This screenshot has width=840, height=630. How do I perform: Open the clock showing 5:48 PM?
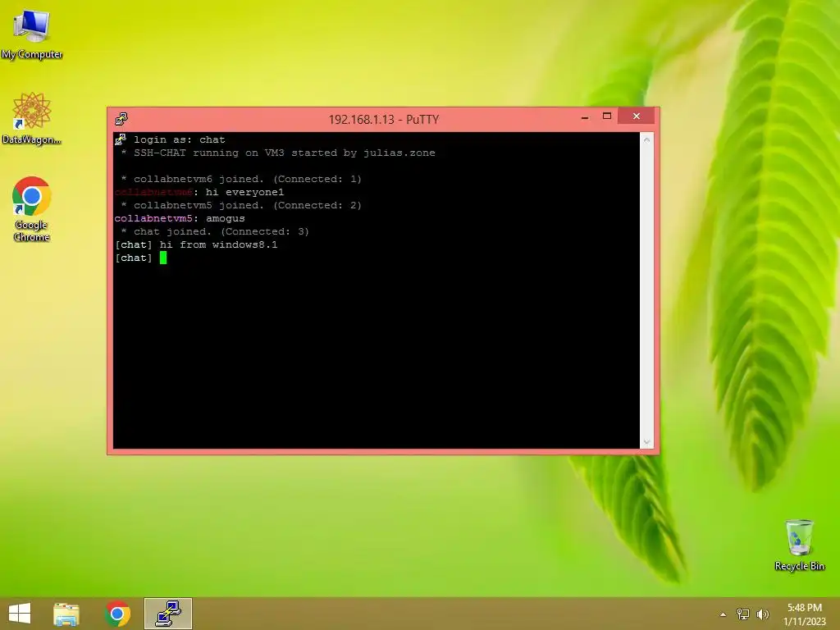(x=805, y=614)
